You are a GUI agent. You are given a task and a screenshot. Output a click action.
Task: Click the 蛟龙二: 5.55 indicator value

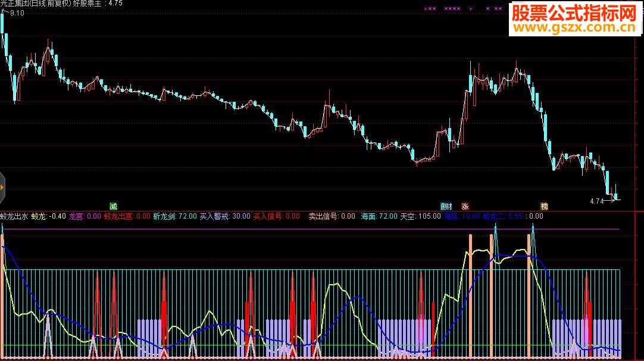pyautogui.click(x=503, y=216)
